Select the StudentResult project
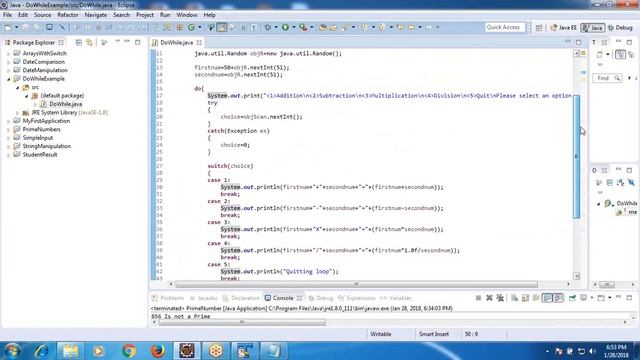The width and height of the screenshot is (640, 360). [40, 155]
